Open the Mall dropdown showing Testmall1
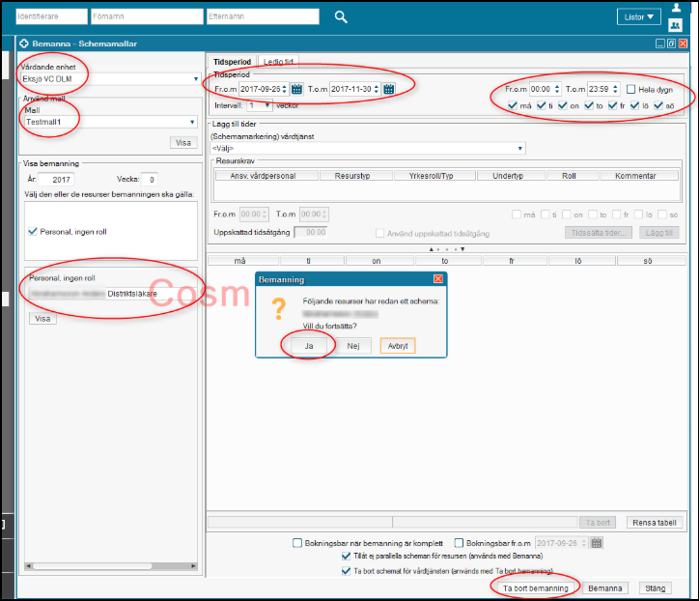The image size is (700, 601). pyautogui.click(x=194, y=123)
